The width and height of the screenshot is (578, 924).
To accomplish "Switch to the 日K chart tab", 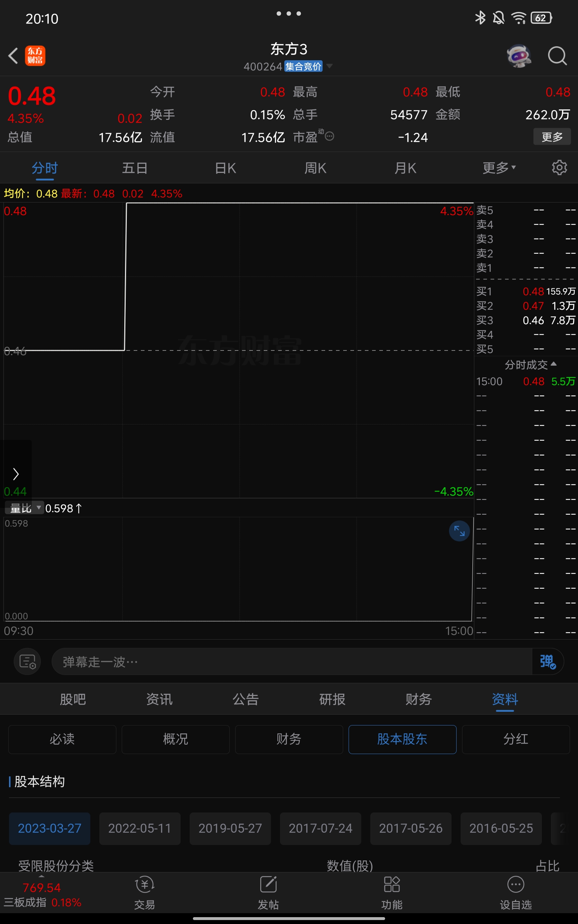I will [x=225, y=167].
